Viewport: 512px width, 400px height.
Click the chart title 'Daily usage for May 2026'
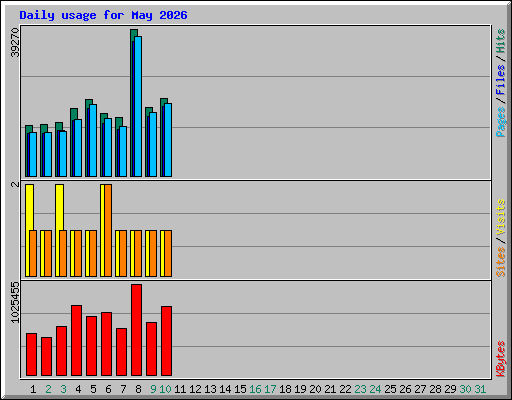coord(103,15)
